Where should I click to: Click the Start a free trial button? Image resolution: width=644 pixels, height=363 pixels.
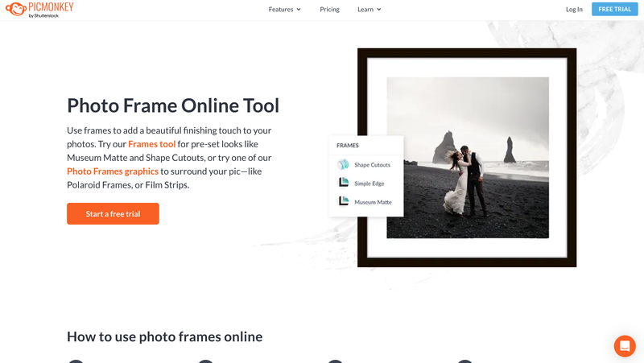coord(113,213)
